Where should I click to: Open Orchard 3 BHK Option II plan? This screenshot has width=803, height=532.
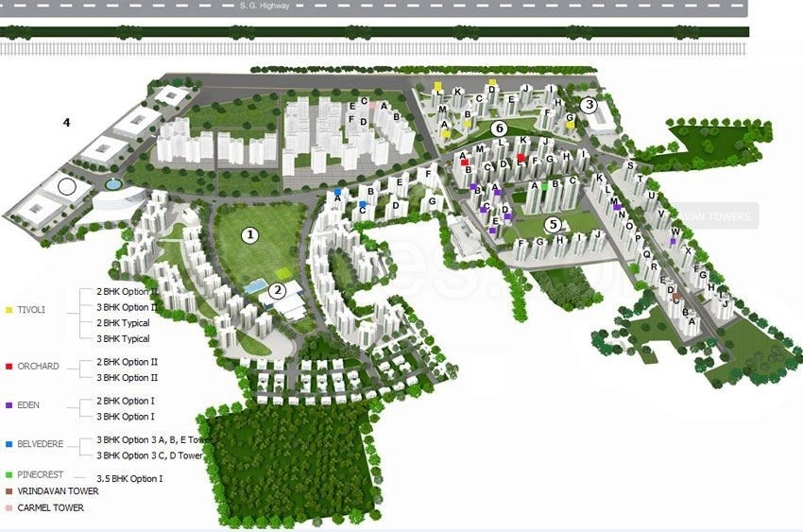[x=127, y=377]
